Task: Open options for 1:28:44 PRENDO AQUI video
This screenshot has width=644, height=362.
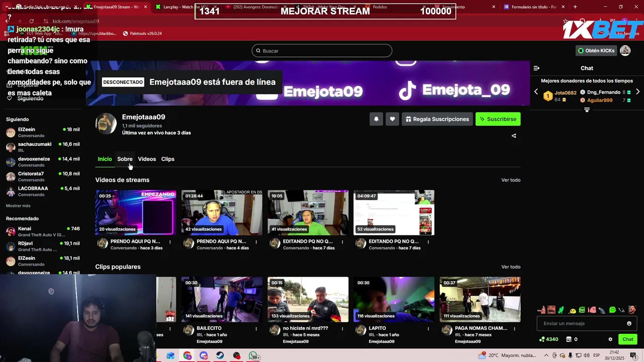Action: [256, 242]
